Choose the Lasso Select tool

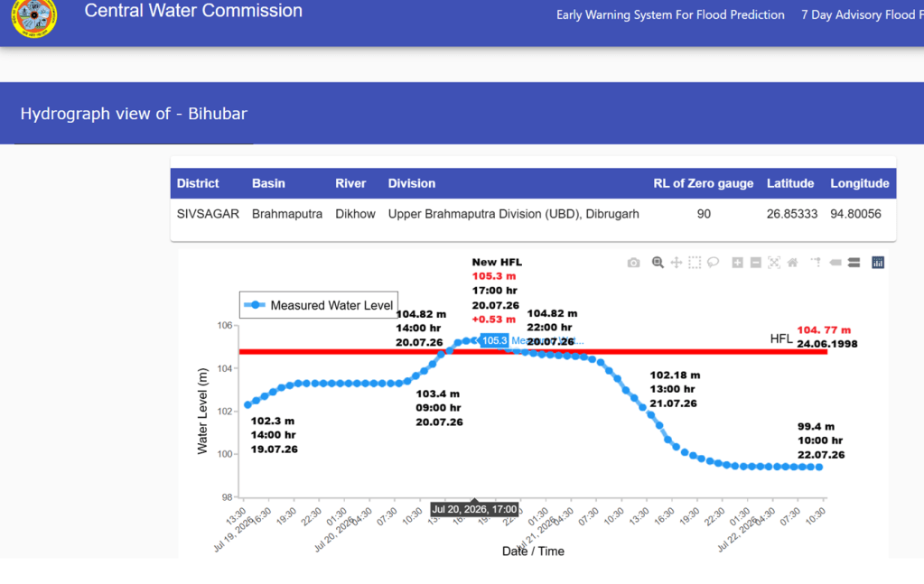713,263
